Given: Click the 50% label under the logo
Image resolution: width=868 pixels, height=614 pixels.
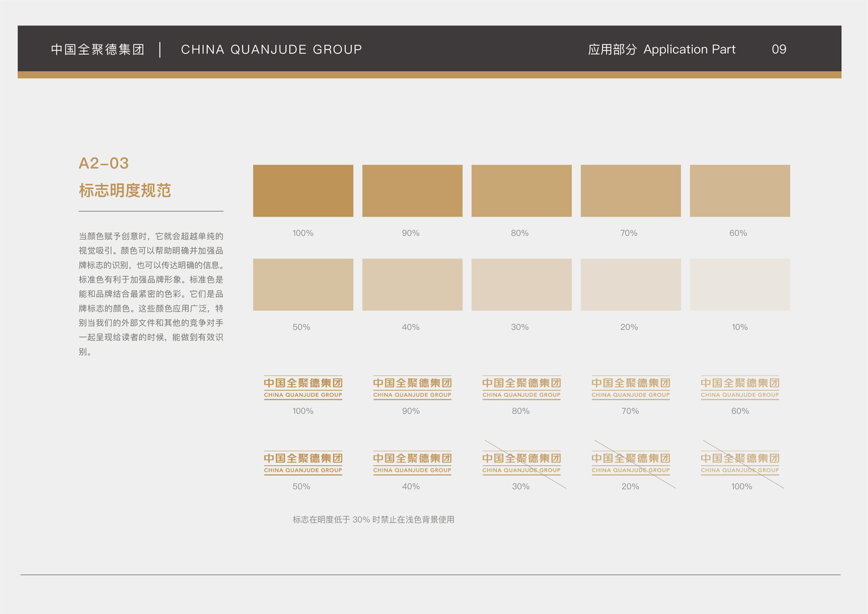Looking at the screenshot, I should pyautogui.click(x=301, y=486).
